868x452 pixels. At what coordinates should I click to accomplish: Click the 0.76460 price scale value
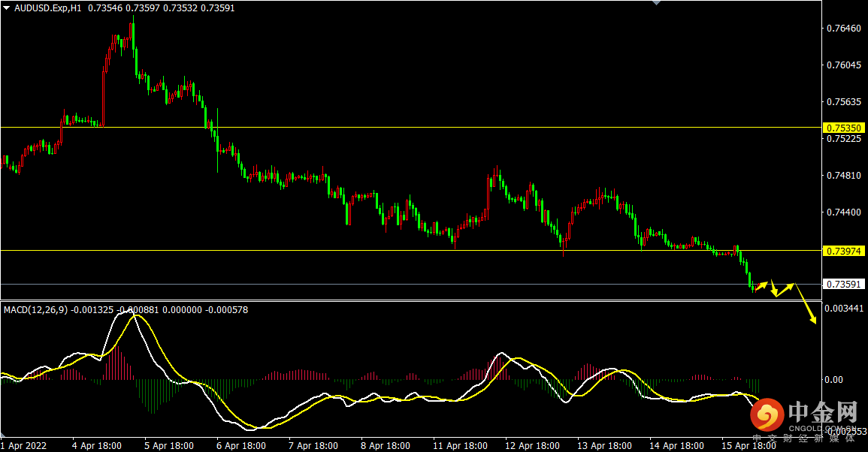(842, 29)
